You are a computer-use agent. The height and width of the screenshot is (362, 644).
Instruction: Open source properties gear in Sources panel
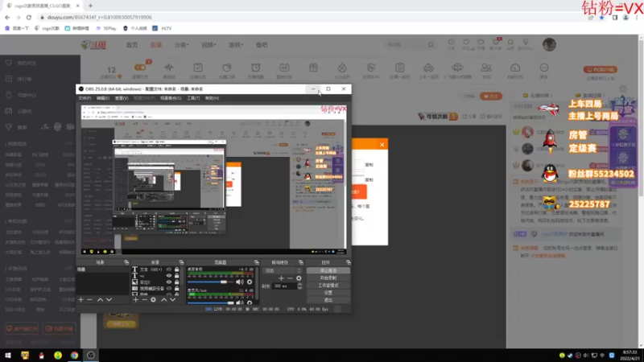tap(153, 299)
